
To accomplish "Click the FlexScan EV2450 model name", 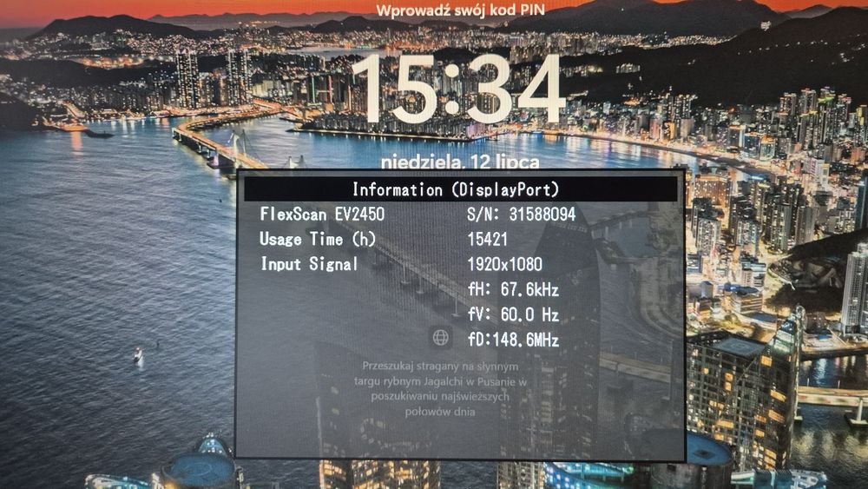I will click(x=322, y=214).
